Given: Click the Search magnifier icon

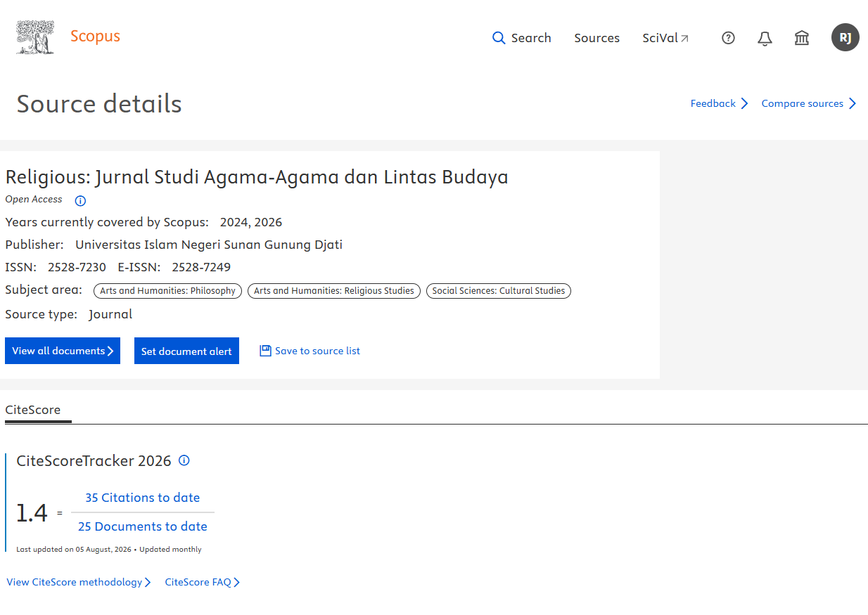Looking at the screenshot, I should click(499, 38).
